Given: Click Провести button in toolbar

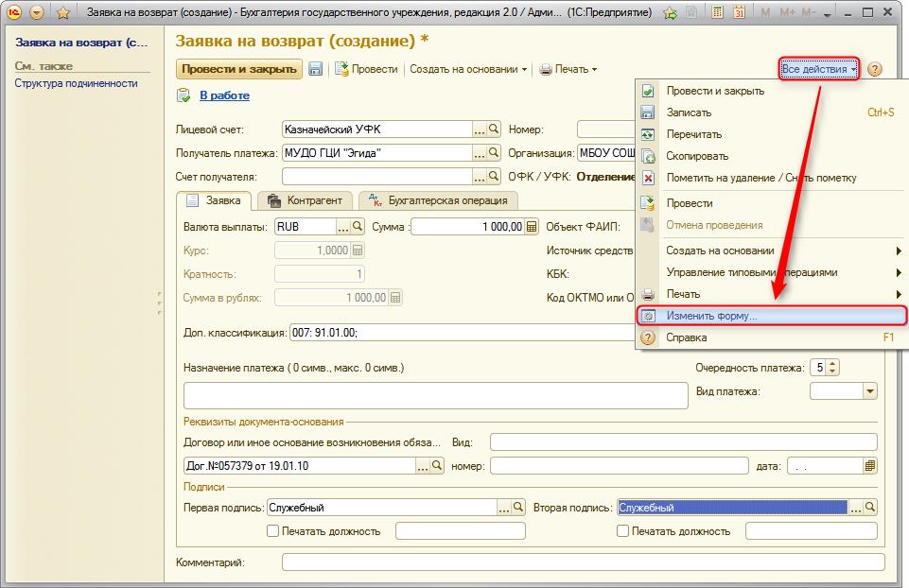Looking at the screenshot, I should [x=366, y=70].
